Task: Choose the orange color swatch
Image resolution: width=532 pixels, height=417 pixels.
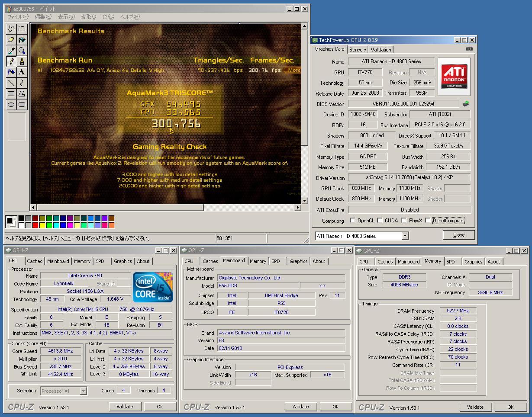Action: (111, 225)
